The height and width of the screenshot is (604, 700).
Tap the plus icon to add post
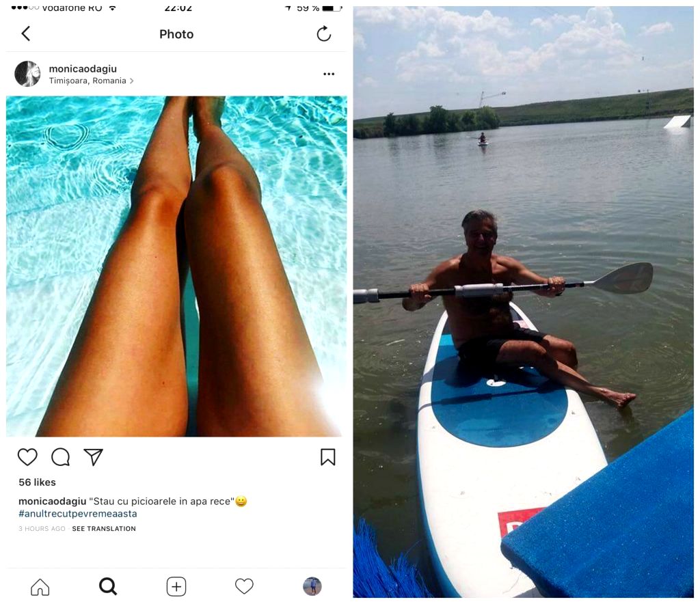pos(176,587)
